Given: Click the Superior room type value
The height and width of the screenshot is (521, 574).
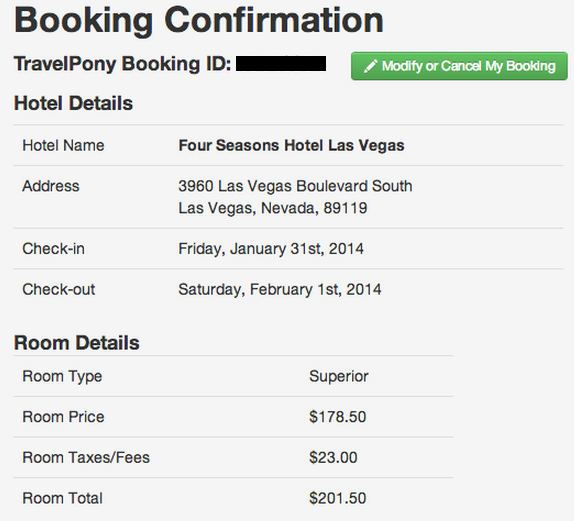Looking at the screenshot, I should pos(339,376).
